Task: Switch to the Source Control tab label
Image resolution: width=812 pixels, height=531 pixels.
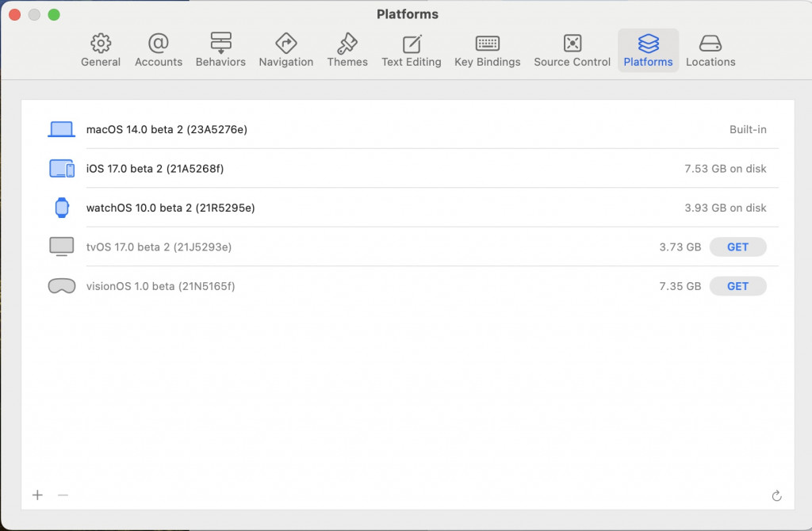Action: tap(573, 62)
